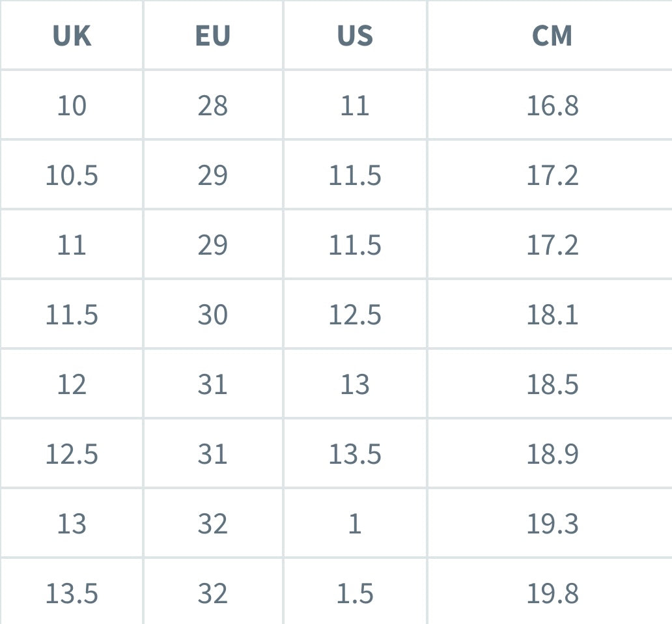Image resolution: width=672 pixels, height=624 pixels.
Task: Click the 19.8 CM cell
Action: pos(552,593)
